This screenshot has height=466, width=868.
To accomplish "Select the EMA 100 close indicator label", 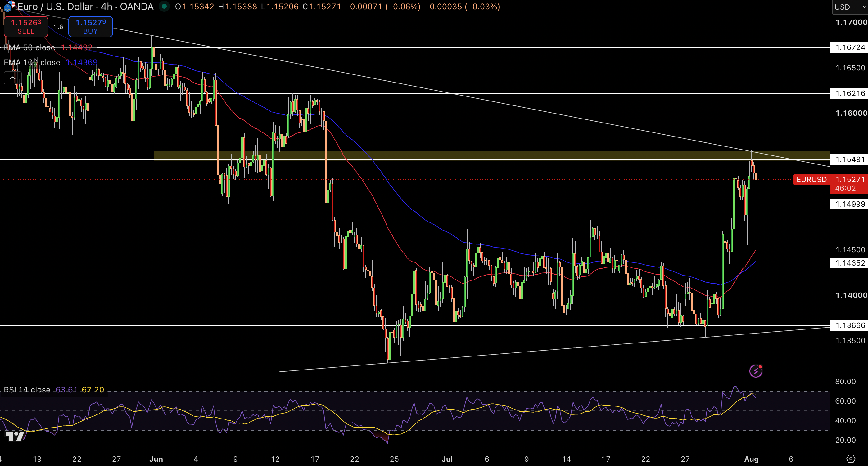I will (32, 62).
